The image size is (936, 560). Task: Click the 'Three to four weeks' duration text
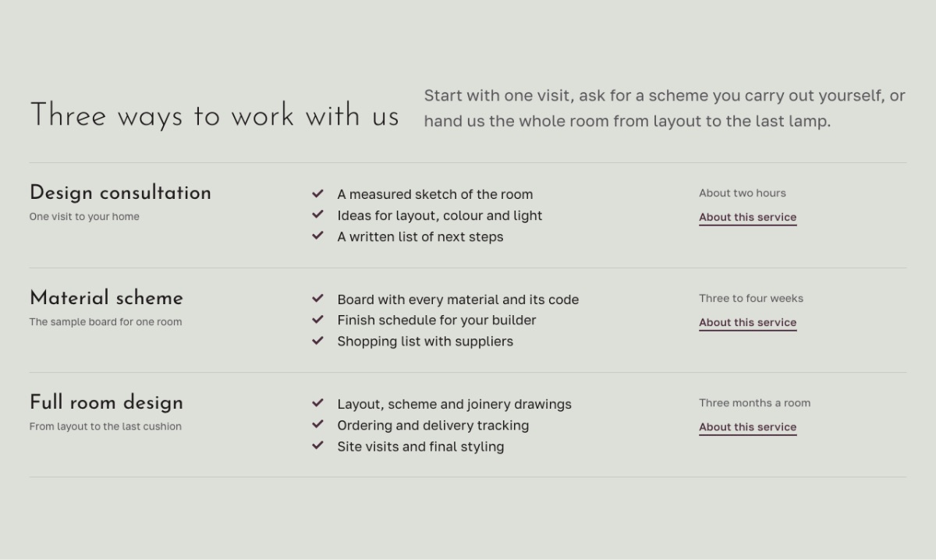[x=751, y=299]
